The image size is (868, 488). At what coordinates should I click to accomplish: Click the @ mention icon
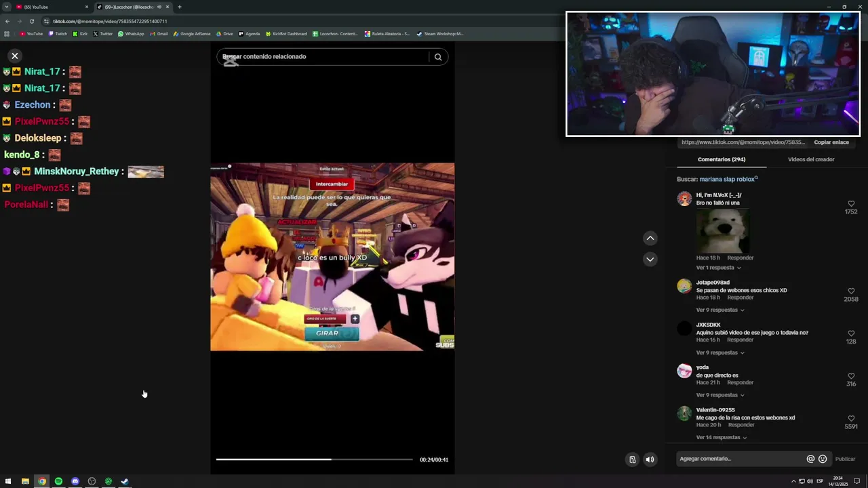pyautogui.click(x=810, y=459)
